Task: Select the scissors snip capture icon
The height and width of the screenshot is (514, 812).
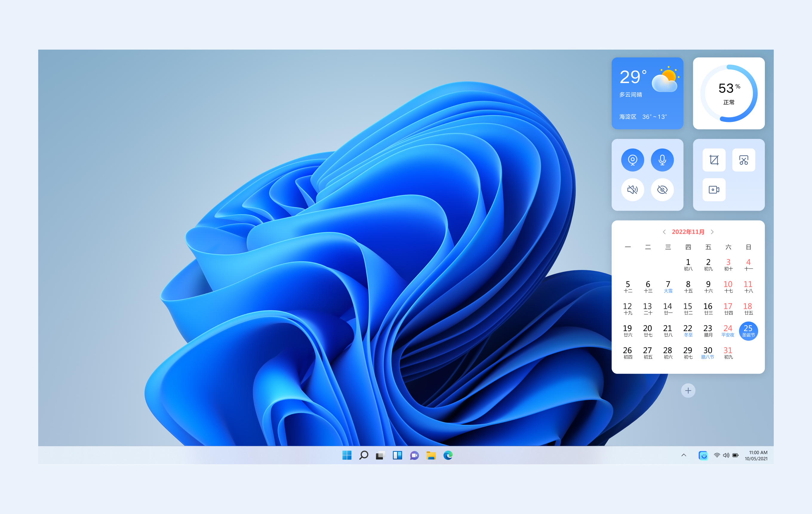Action: pyautogui.click(x=744, y=160)
